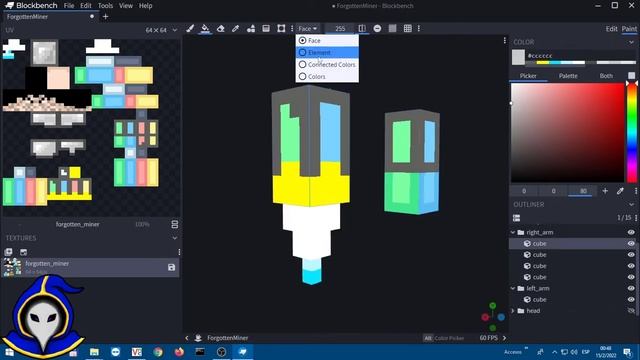Hide the right_arm group
The image size is (640, 360).
[x=631, y=232]
